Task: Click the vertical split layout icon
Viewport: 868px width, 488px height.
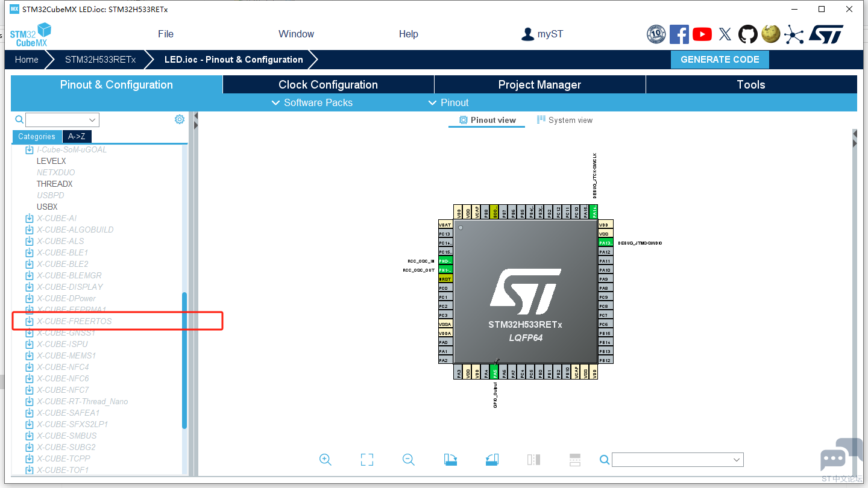Action: click(533, 460)
